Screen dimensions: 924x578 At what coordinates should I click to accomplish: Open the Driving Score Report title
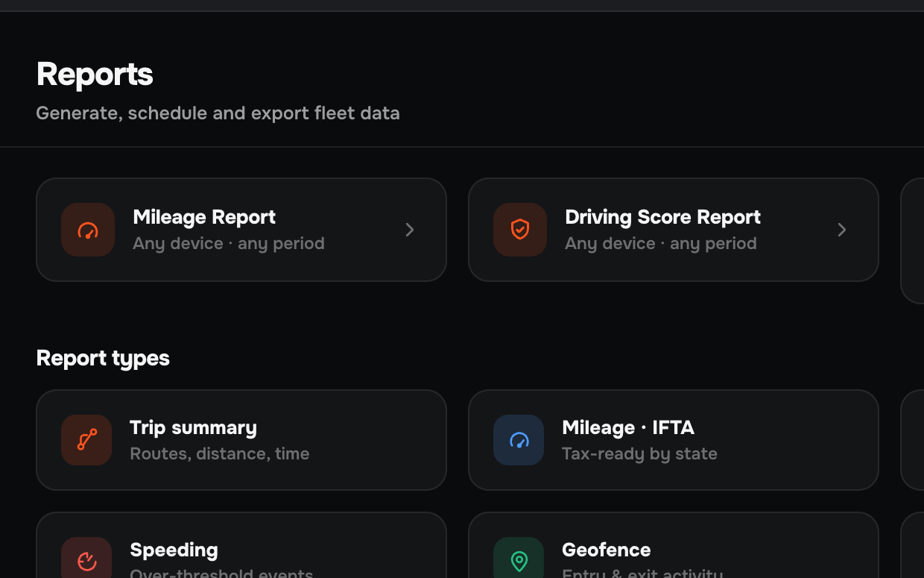pos(662,217)
